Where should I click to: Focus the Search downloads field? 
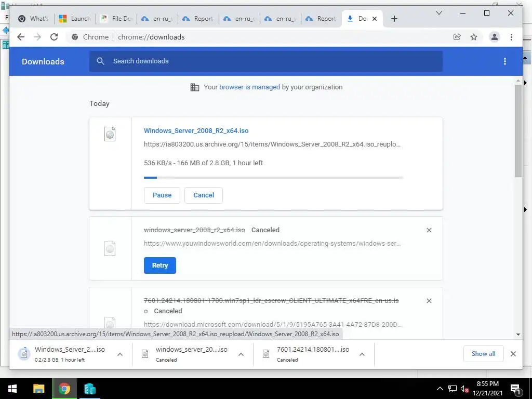[266, 61]
